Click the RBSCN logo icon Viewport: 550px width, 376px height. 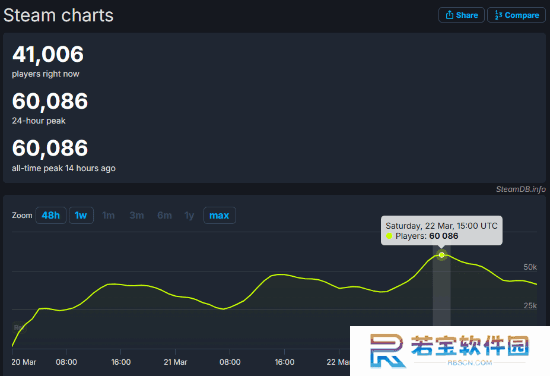click(x=387, y=351)
